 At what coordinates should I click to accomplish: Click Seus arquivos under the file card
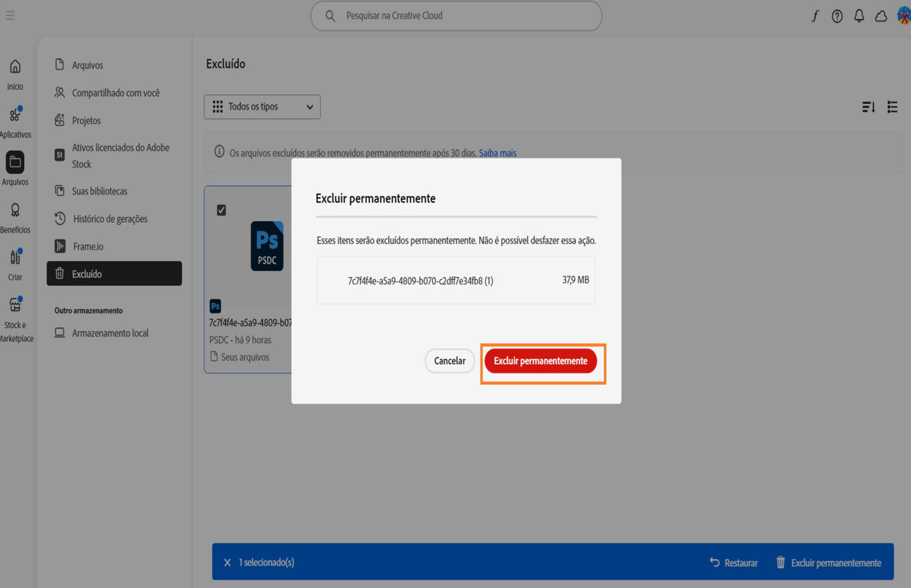click(x=240, y=357)
